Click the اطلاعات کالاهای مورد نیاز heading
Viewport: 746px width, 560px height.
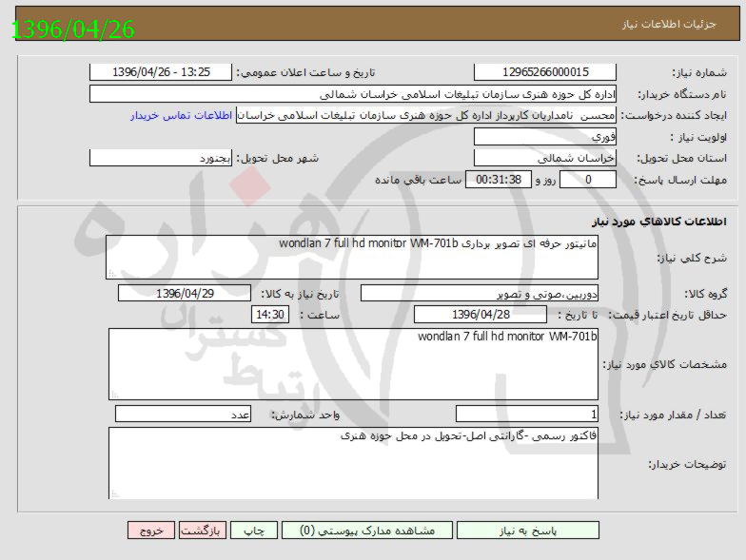[659, 222]
